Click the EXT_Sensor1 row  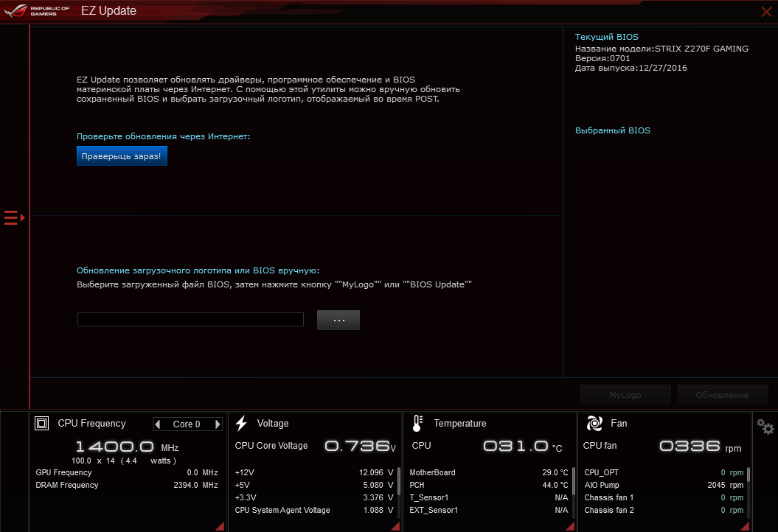tap(489, 510)
